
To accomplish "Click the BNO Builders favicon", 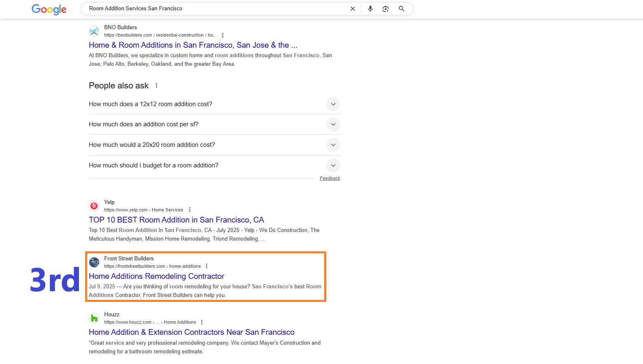I will (x=94, y=31).
